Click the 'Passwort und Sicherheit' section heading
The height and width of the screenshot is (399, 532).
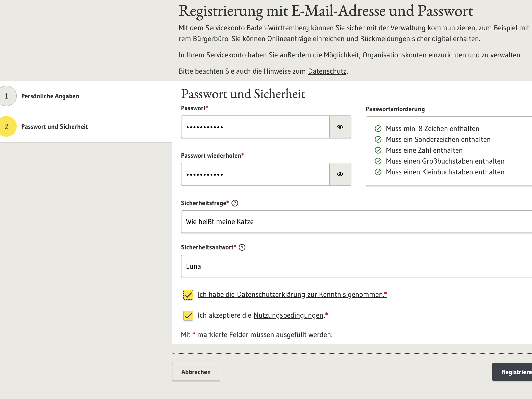pos(243,94)
